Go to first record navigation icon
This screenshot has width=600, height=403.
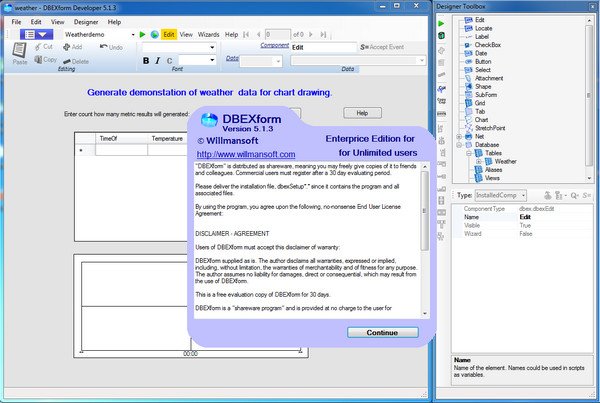pos(246,34)
